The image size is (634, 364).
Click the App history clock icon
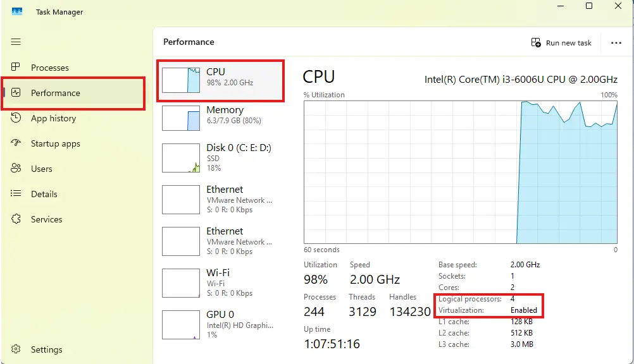16,118
